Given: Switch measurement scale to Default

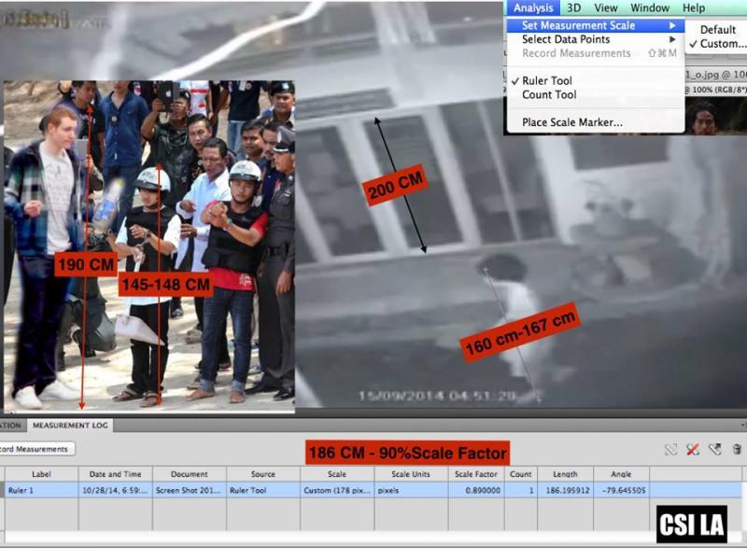Looking at the screenshot, I should coord(718,30).
